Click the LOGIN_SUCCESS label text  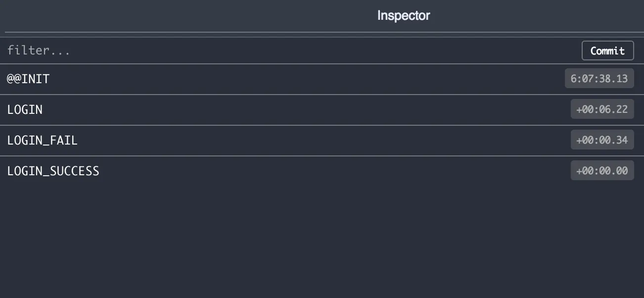(53, 171)
